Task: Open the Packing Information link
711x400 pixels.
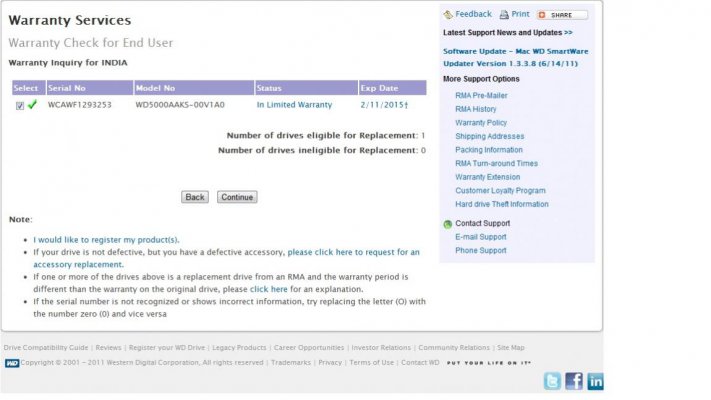Action: point(489,150)
